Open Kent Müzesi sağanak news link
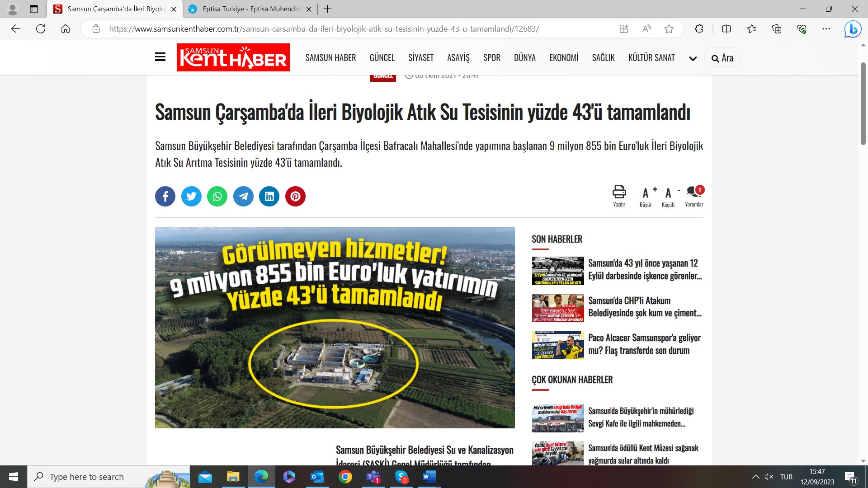The height and width of the screenshot is (488, 868). point(643,454)
